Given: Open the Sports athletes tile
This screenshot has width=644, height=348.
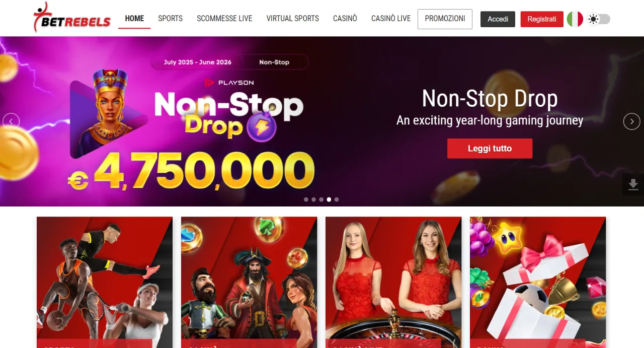Looking at the screenshot, I should pos(105,282).
